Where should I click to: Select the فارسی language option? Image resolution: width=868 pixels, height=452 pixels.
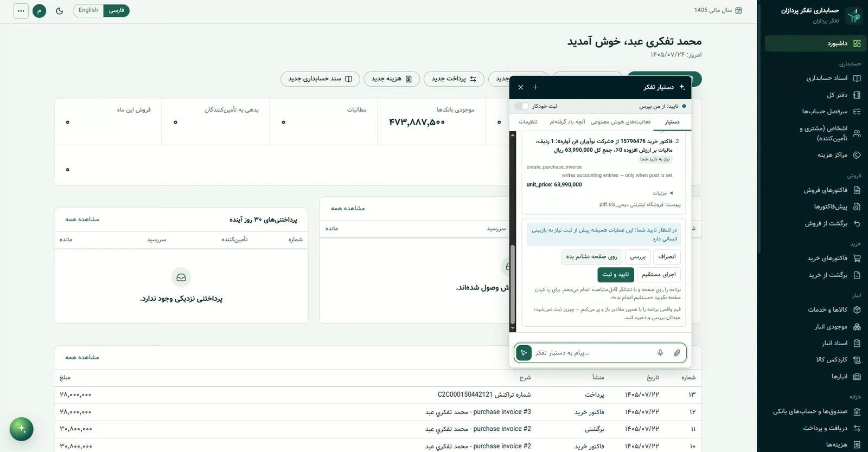click(117, 10)
